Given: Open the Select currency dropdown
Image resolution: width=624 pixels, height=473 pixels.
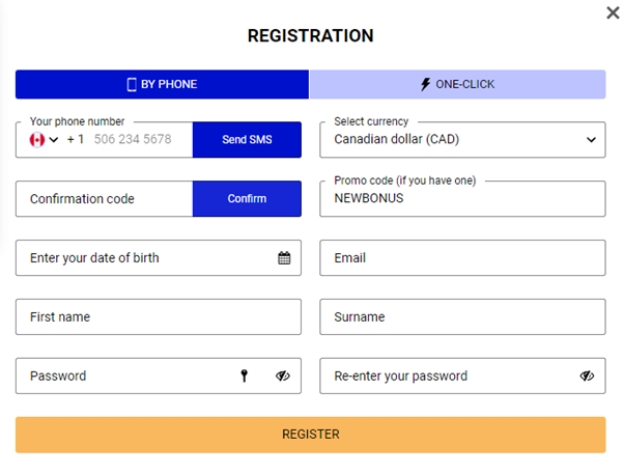Looking at the screenshot, I should 462,140.
